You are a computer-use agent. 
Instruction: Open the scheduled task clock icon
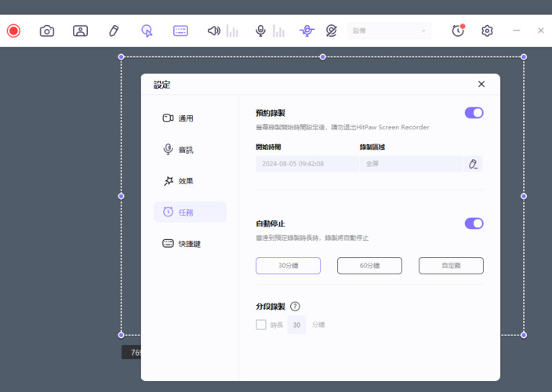(459, 31)
